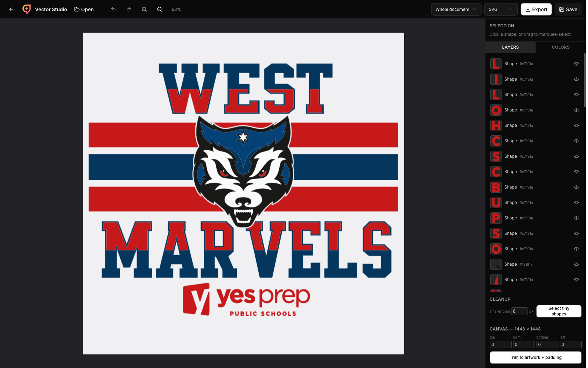This screenshot has width=588, height=368.
Task: Click the "CANVAS — 1448 × 1448" heading
Action: pyautogui.click(x=515, y=329)
